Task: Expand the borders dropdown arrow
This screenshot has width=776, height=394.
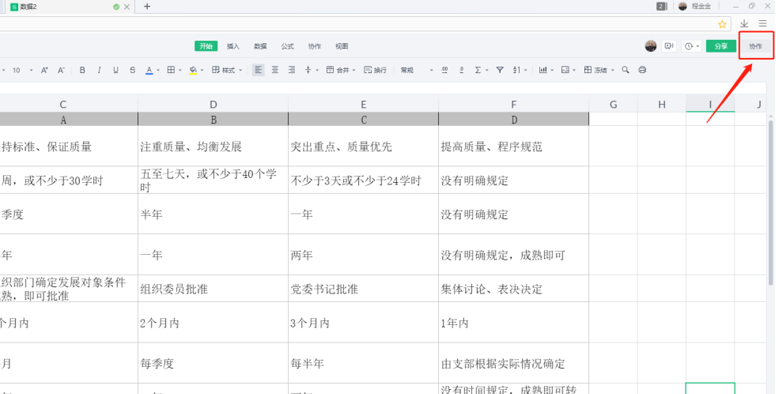Action: [180, 70]
